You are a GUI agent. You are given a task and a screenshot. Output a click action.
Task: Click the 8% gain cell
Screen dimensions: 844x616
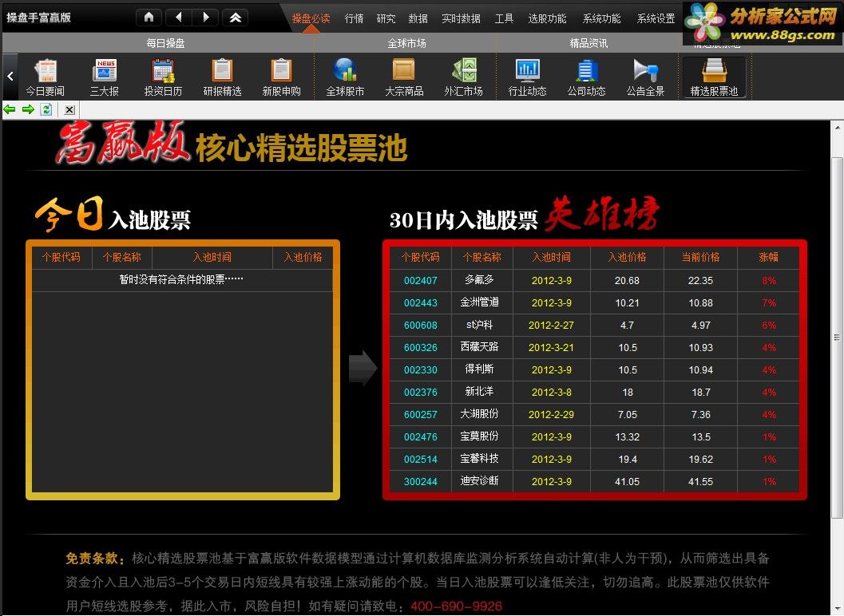(x=769, y=280)
